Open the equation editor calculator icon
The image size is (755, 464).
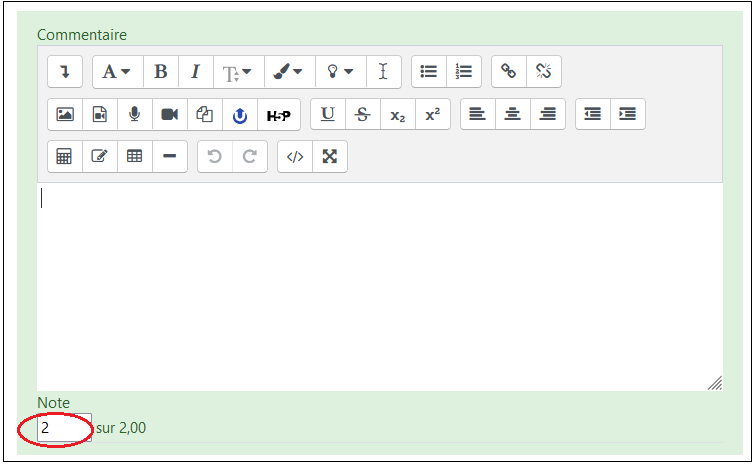coord(65,156)
